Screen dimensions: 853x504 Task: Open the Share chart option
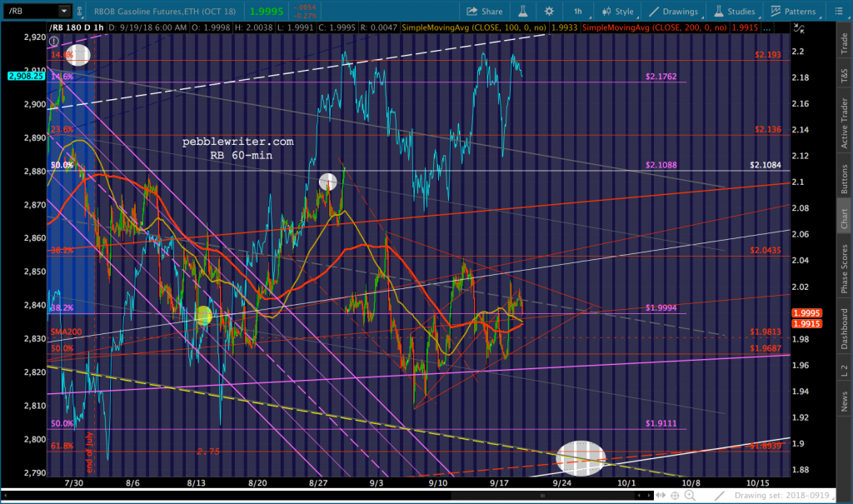tap(484, 12)
